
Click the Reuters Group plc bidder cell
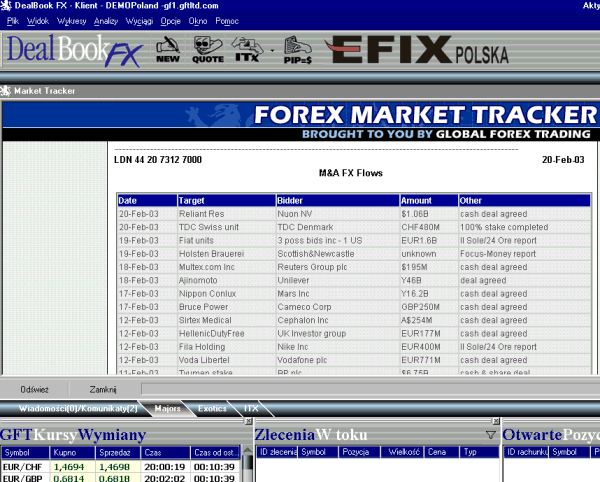[338, 267]
